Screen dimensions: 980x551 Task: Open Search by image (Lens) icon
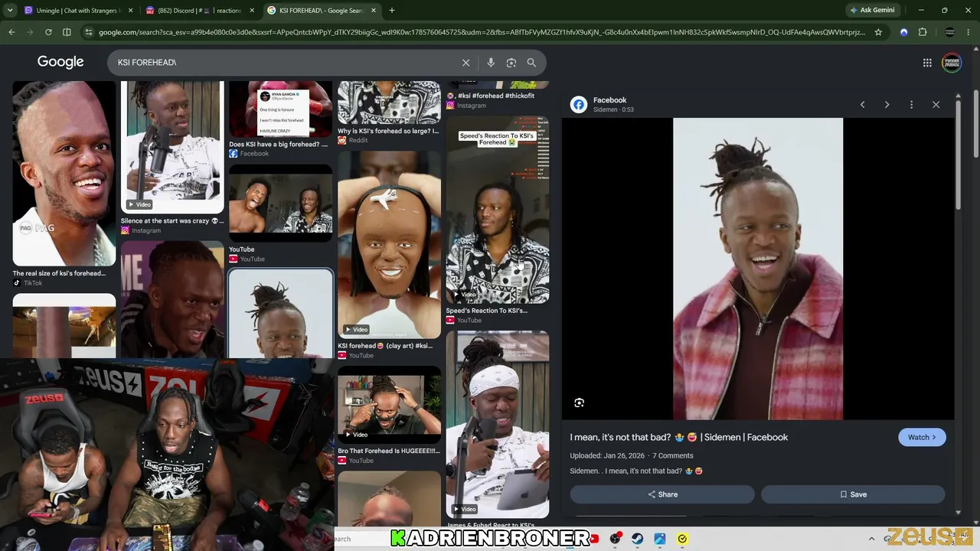511,63
